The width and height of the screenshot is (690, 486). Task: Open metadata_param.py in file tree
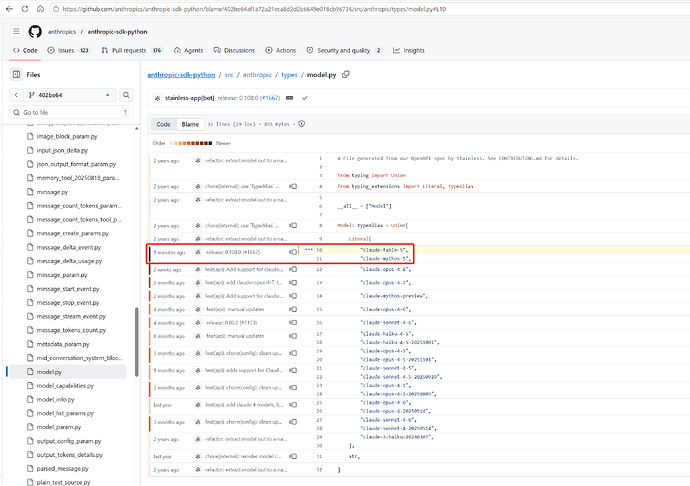click(63, 344)
